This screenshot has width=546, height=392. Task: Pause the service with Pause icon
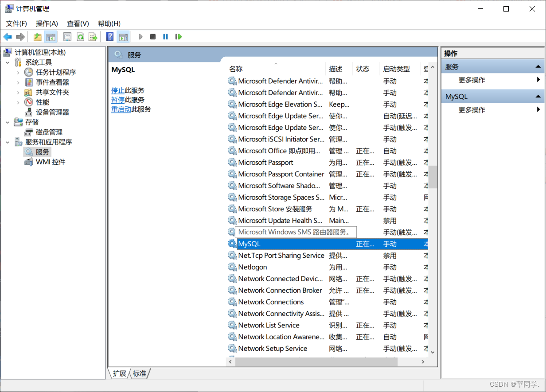[x=165, y=37]
